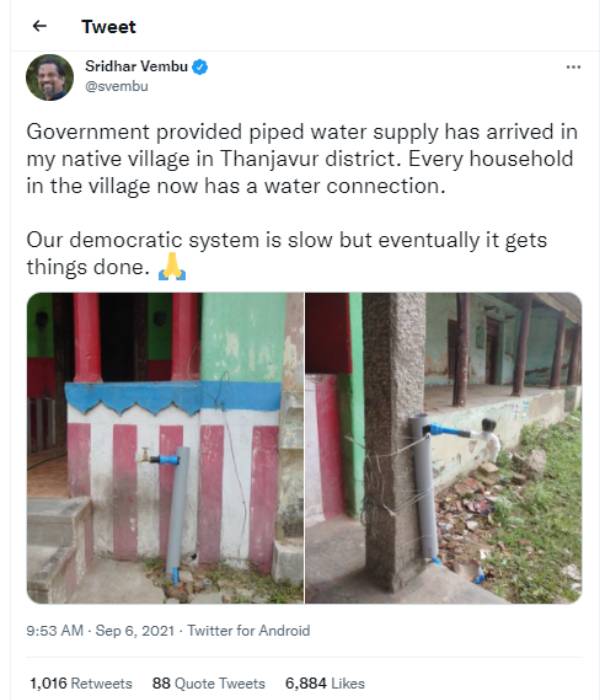This screenshot has width=600, height=700.
Task: View the 6,884 Likes list
Action: pyautogui.click(x=325, y=683)
